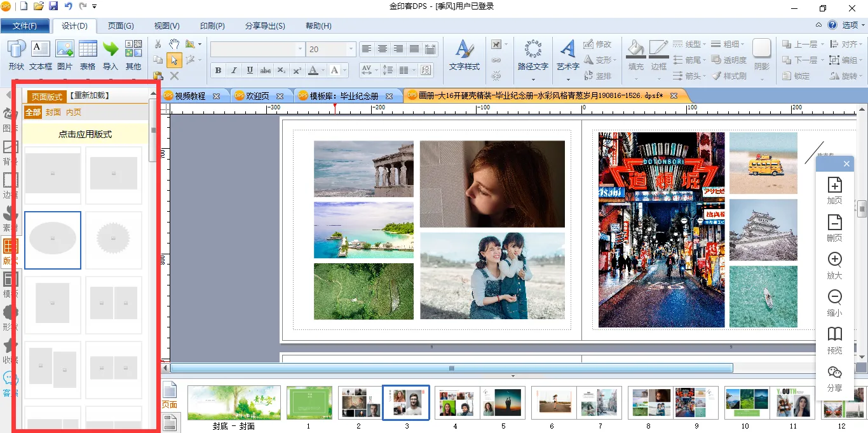
Task: Switch to the 视频教程 document tab
Action: pyautogui.click(x=190, y=96)
